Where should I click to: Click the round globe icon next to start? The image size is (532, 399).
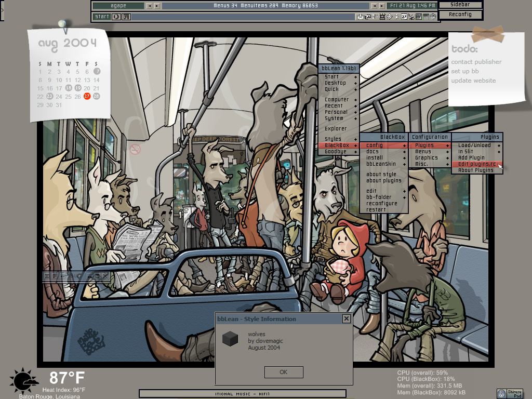[x=116, y=17]
